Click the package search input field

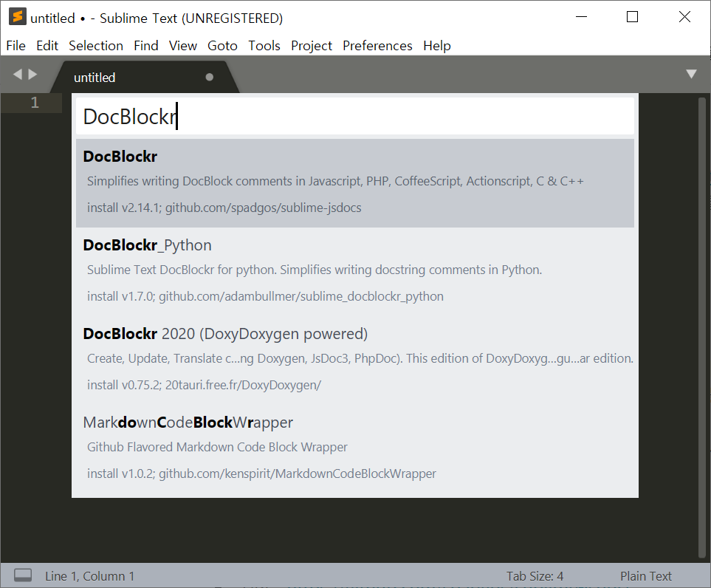pyautogui.click(x=354, y=116)
